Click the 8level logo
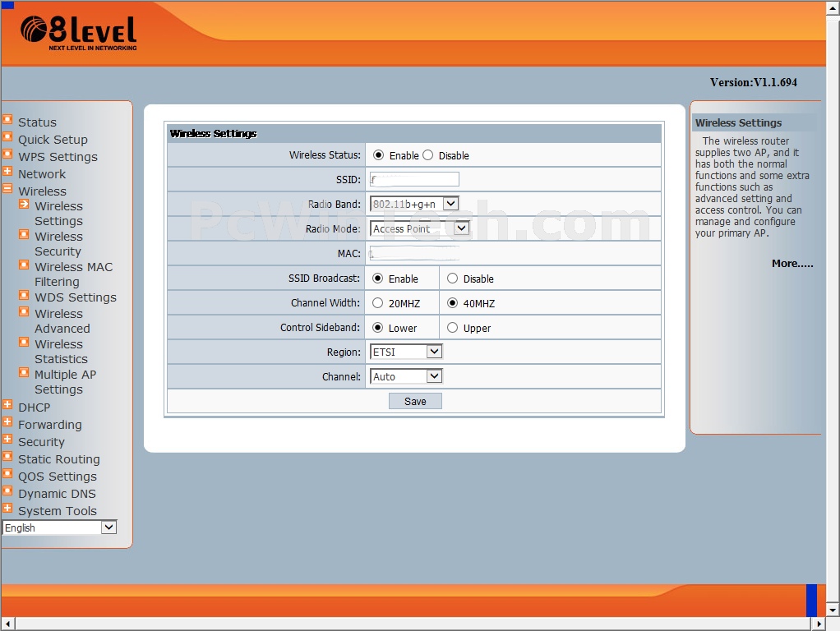 (78, 33)
